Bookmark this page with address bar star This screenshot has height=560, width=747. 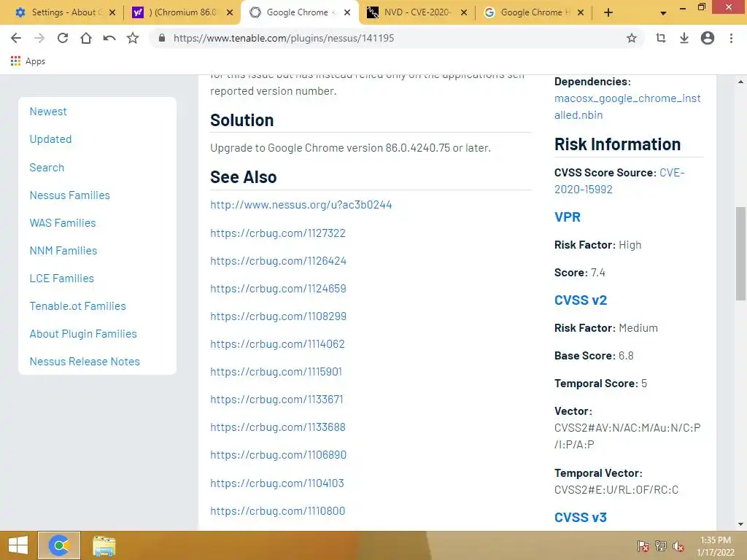click(632, 38)
